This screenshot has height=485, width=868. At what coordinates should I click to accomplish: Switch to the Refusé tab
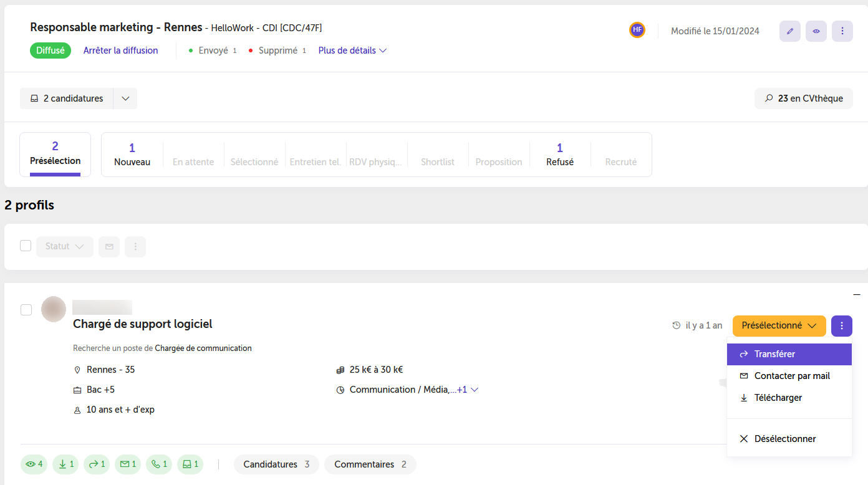point(560,155)
